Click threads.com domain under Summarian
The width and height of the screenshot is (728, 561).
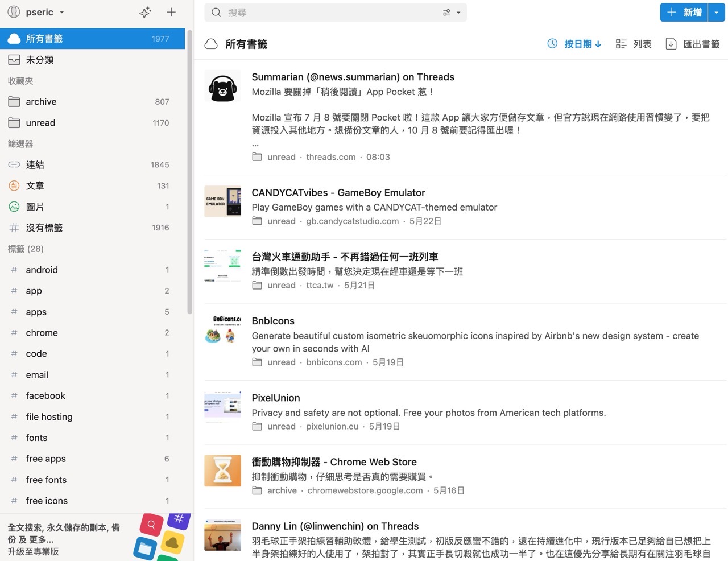pos(331,157)
